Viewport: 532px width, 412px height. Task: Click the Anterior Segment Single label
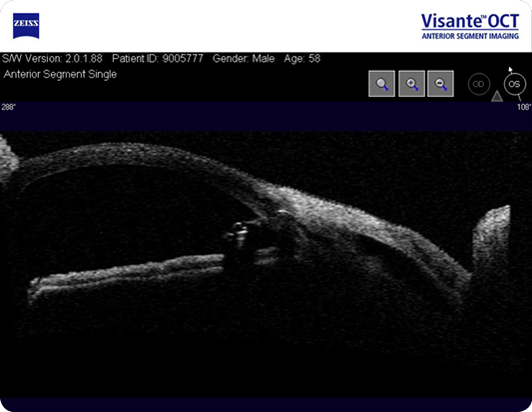click(60, 74)
